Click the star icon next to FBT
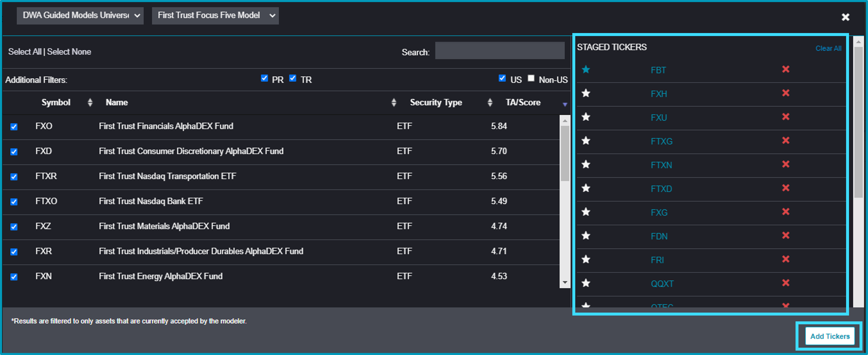The image size is (868, 355). tap(586, 69)
